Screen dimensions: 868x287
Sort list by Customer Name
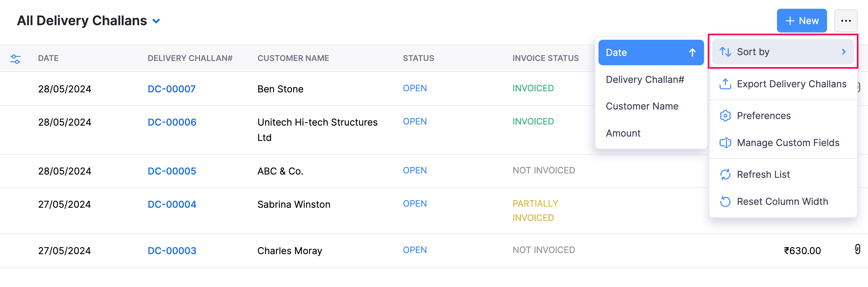[x=642, y=106]
